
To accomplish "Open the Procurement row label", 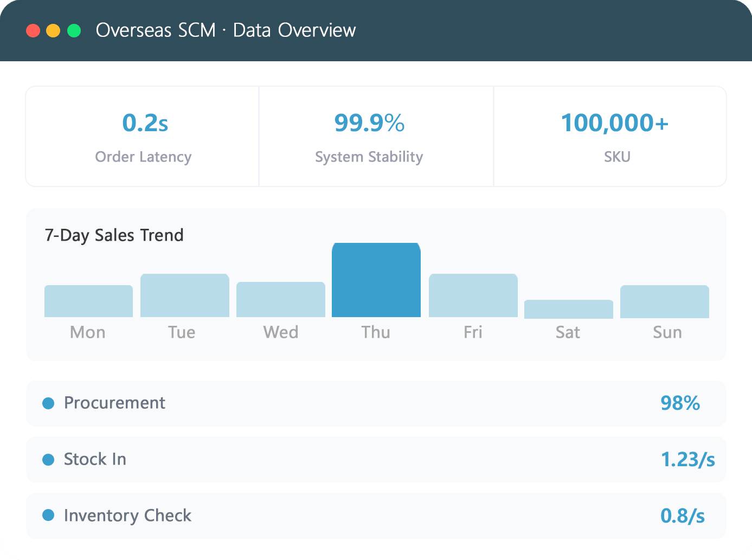I will click(114, 403).
